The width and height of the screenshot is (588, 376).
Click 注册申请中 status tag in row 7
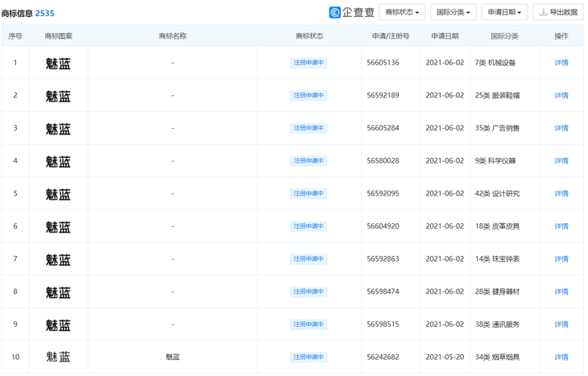click(x=308, y=259)
